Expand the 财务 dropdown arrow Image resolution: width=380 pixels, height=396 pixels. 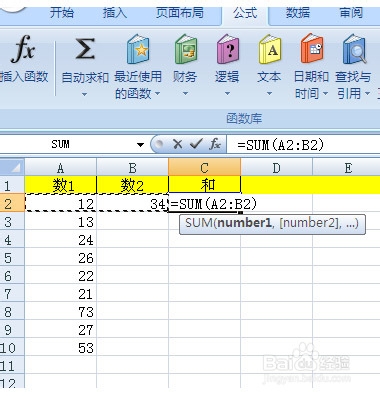click(x=185, y=94)
